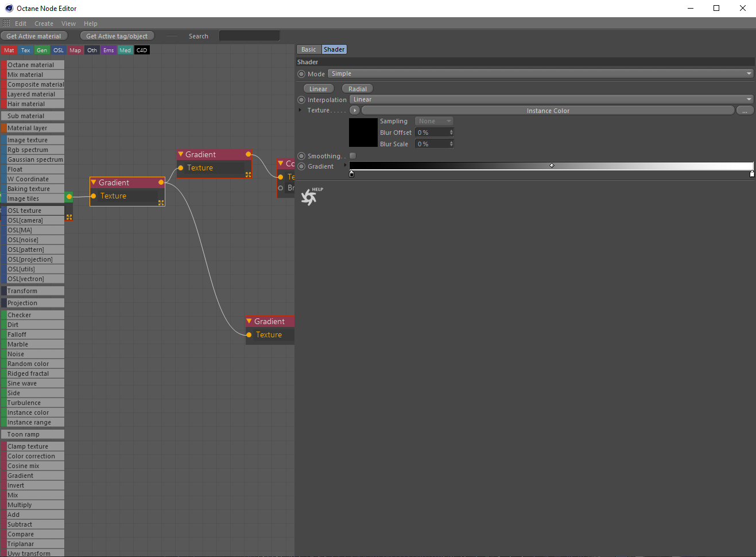Click Texture input port of selected Gradient node
756x557 pixels.
pyautogui.click(x=94, y=196)
